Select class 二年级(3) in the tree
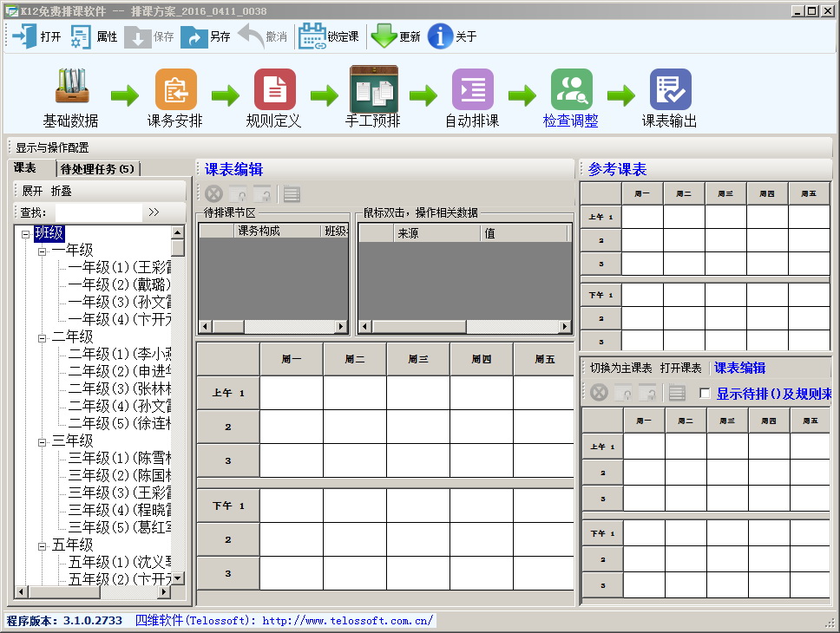This screenshot has width=840, height=633. [x=120, y=388]
